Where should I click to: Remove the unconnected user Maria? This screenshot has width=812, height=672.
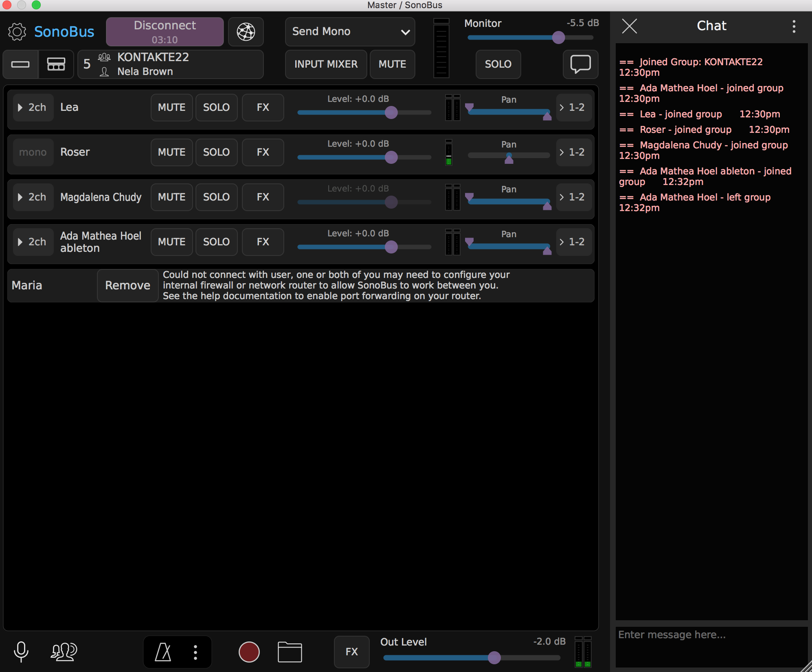point(127,285)
